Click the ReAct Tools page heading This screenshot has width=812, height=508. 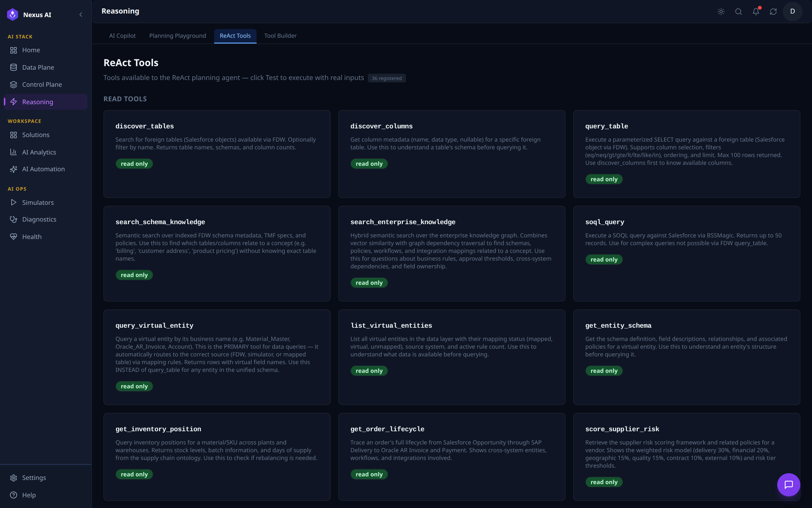pyautogui.click(x=131, y=63)
